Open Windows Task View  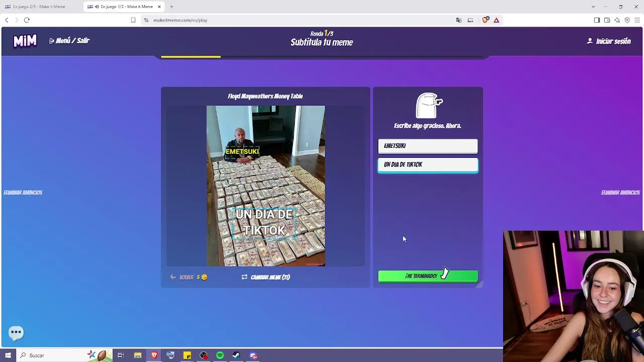[x=121, y=355]
